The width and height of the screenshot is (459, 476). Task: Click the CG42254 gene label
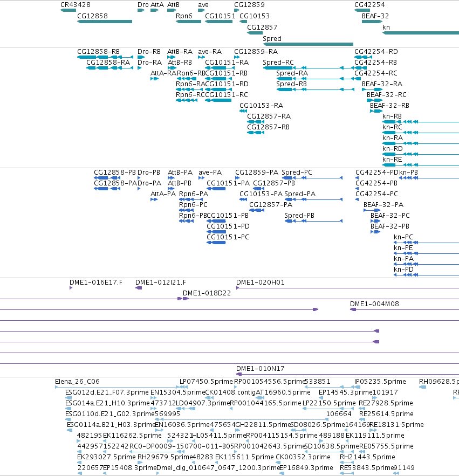[x=369, y=5]
